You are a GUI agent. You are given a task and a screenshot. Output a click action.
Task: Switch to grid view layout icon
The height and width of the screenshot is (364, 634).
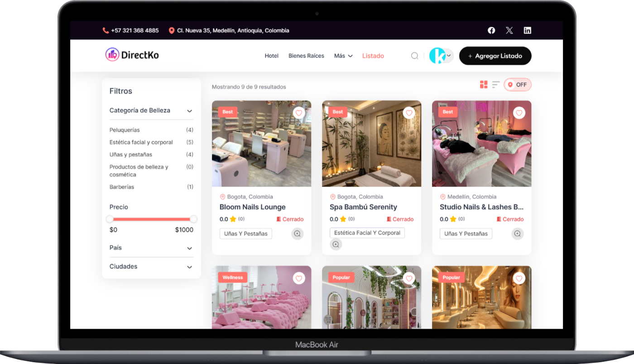click(484, 85)
